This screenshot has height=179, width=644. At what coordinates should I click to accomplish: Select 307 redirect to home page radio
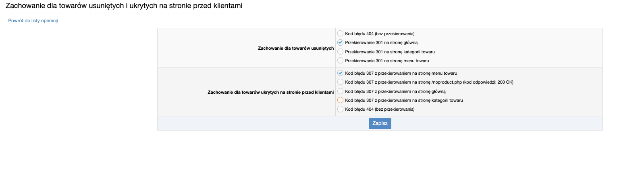pos(341,91)
